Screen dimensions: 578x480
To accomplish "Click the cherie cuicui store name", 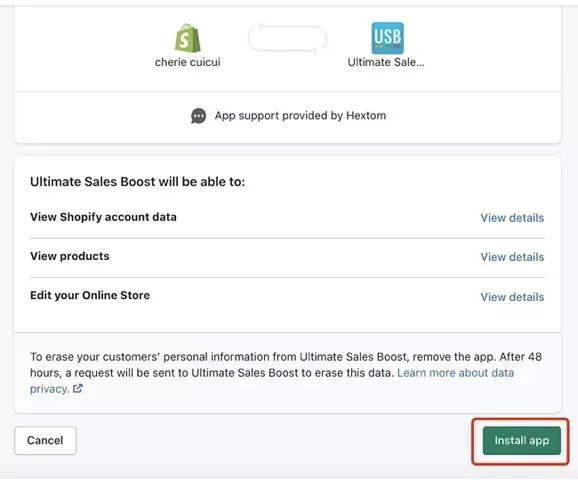I will point(188,62).
